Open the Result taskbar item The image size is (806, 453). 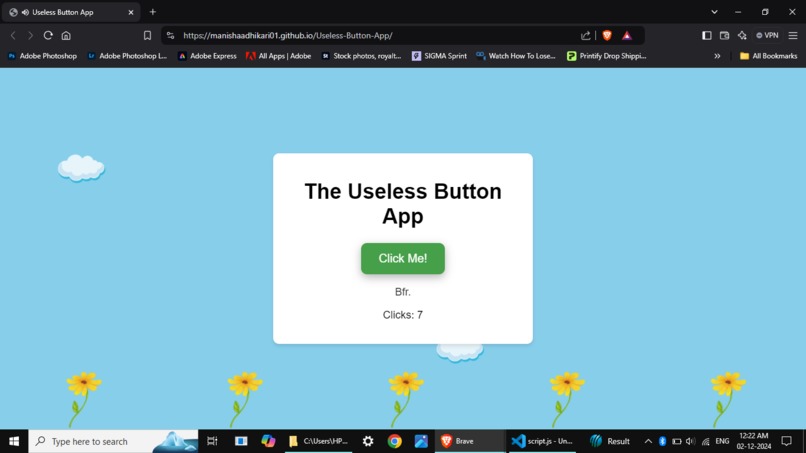[610, 441]
